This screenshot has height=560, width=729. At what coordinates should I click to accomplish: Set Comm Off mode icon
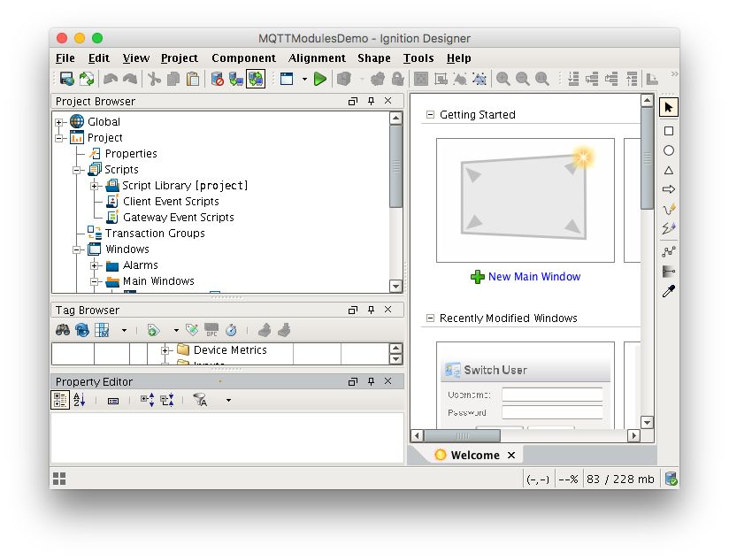tap(217, 79)
